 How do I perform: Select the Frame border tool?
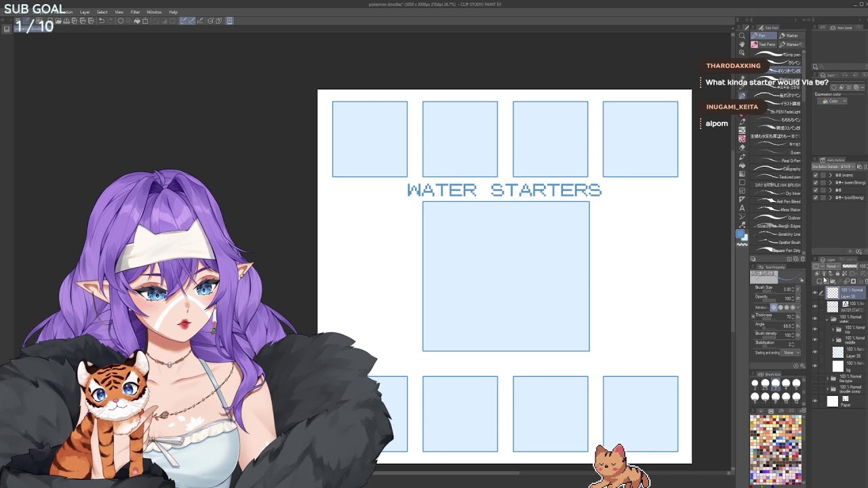tap(742, 191)
